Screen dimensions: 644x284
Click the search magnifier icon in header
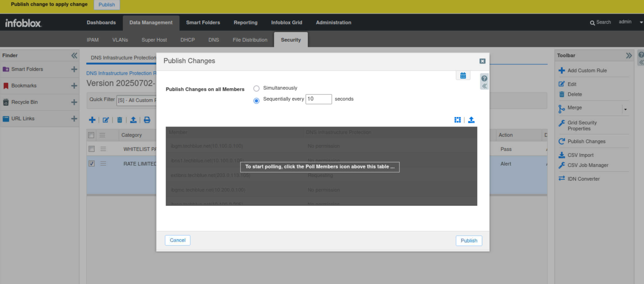[x=592, y=23]
